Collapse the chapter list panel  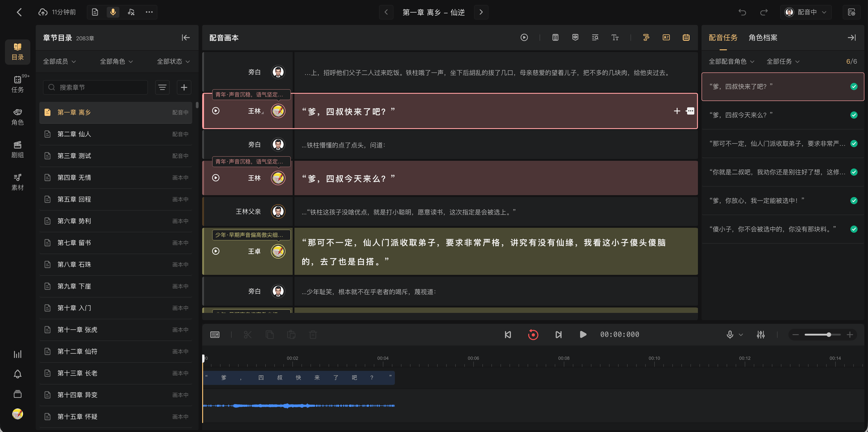(x=186, y=37)
